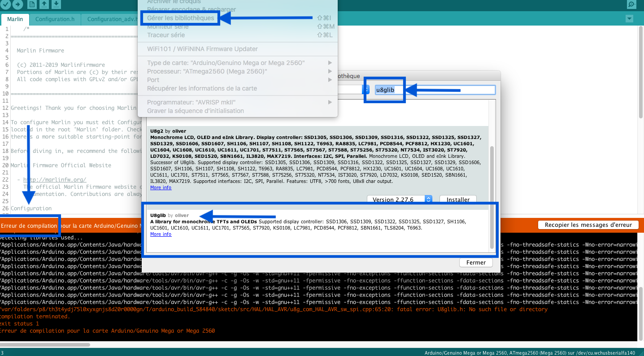
Task: Expand the Programmateur AVRISP mkII submenu
Action: [238, 102]
